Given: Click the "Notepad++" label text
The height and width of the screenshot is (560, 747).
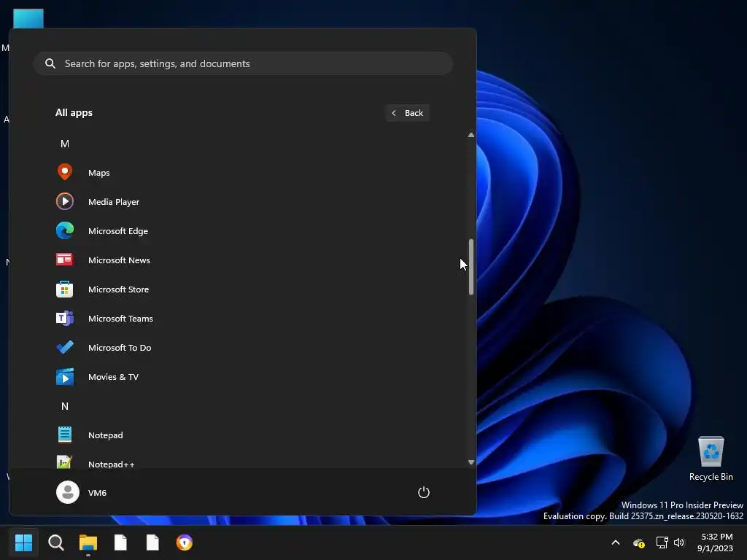Looking at the screenshot, I should (x=112, y=464).
